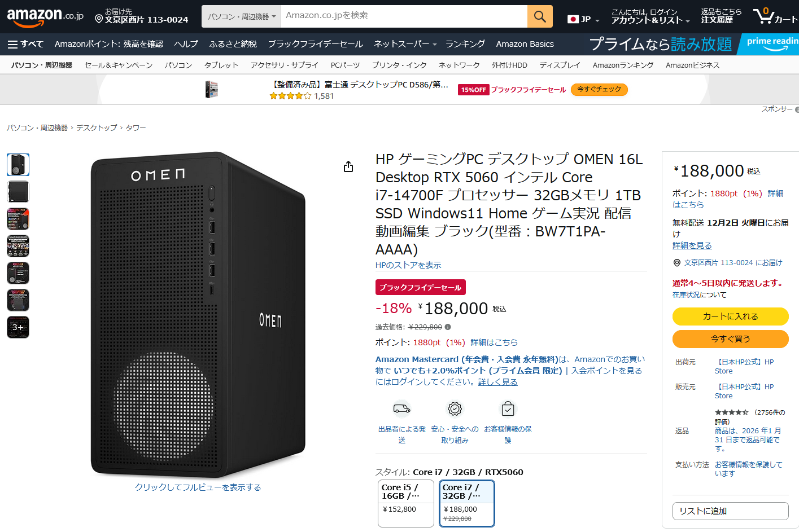Click the orange search magnifier button

tap(540, 16)
